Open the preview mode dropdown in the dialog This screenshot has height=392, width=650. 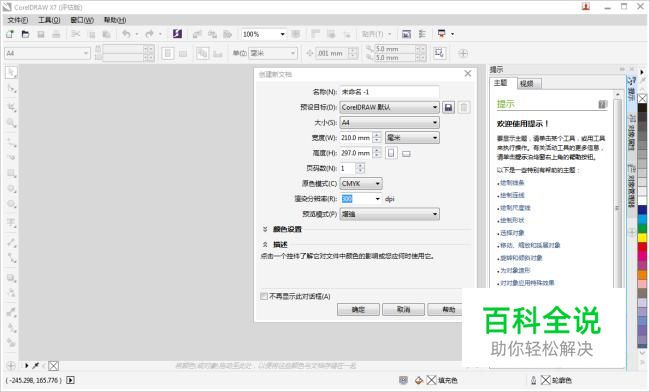389,214
